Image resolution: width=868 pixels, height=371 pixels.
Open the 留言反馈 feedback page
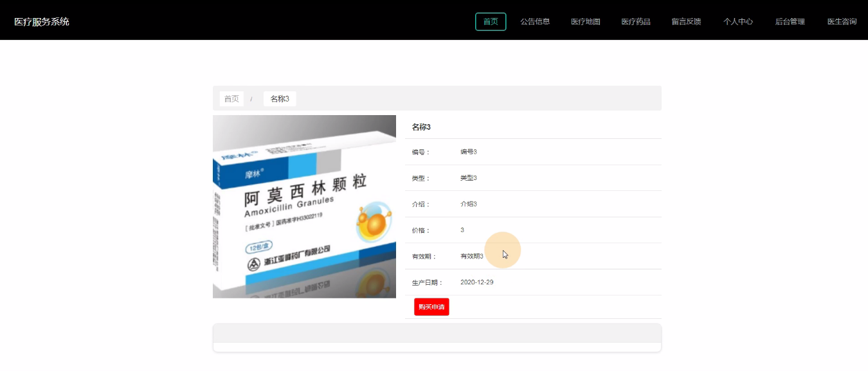[x=686, y=22]
